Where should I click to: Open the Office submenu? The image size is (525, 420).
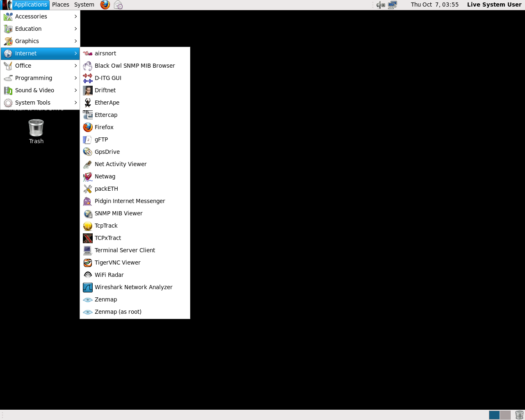[40, 66]
